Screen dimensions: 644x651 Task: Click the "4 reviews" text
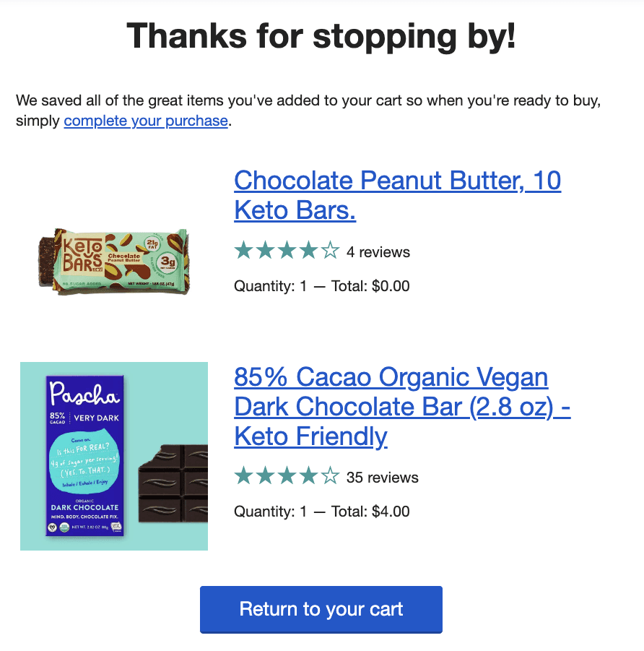pos(378,252)
